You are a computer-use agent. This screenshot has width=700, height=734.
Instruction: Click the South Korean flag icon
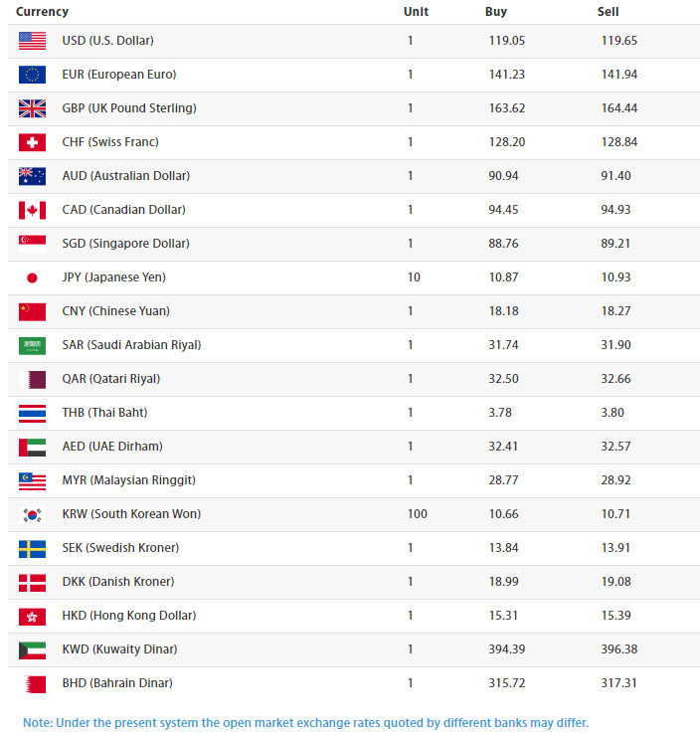[32, 515]
